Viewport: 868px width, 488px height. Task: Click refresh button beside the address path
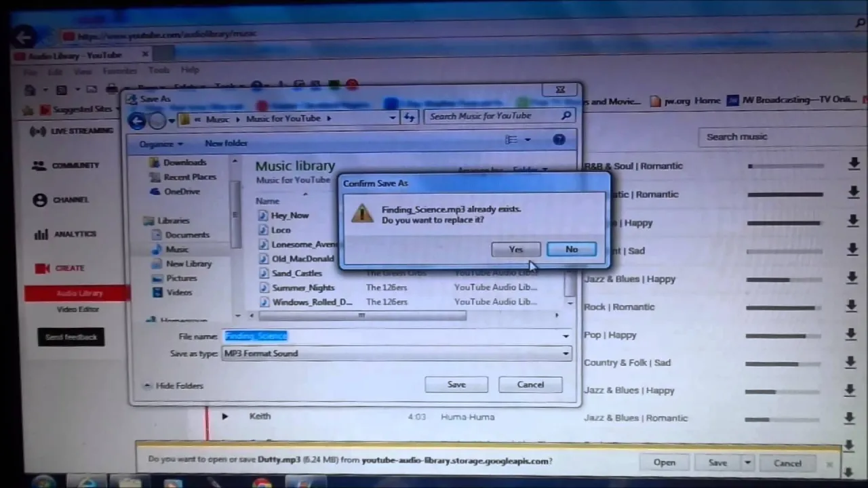tap(409, 118)
